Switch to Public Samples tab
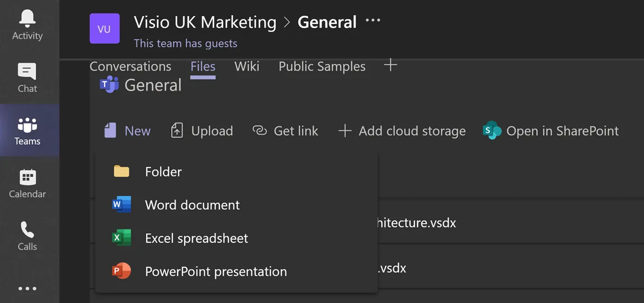644x303 pixels. (x=322, y=67)
